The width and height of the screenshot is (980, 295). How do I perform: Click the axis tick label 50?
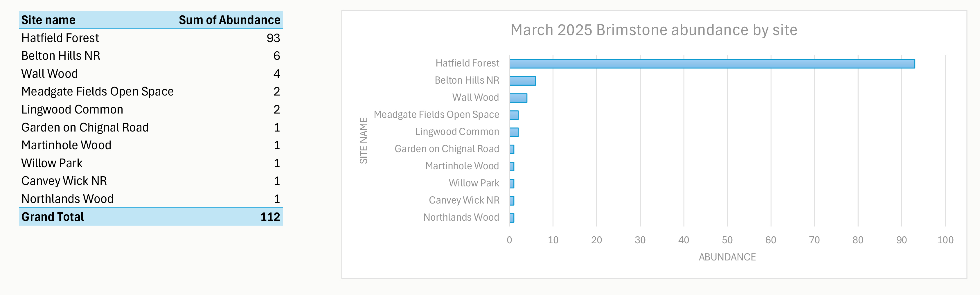(727, 240)
